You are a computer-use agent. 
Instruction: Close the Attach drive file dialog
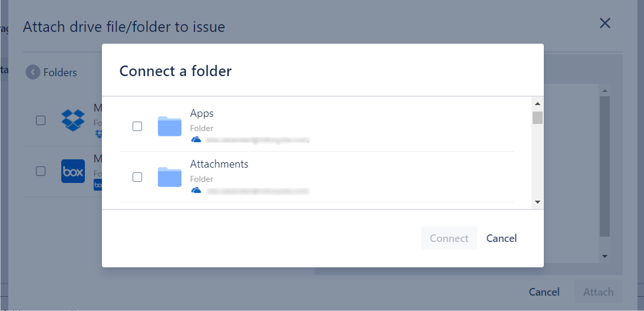coord(605,24)
